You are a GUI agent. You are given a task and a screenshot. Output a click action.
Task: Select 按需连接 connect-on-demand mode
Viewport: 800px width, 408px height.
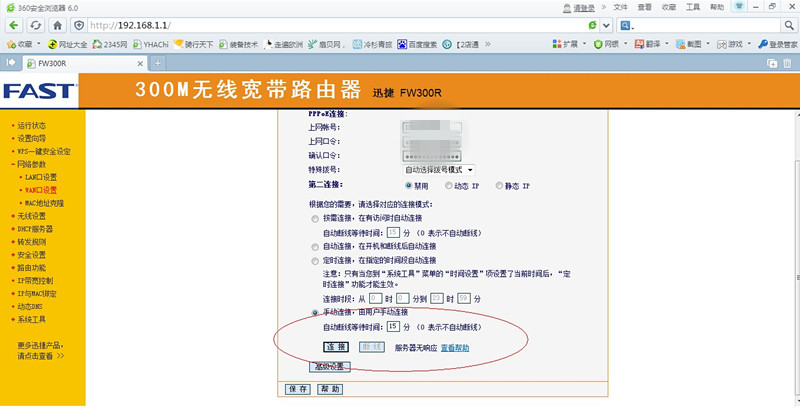click(315, 219)
